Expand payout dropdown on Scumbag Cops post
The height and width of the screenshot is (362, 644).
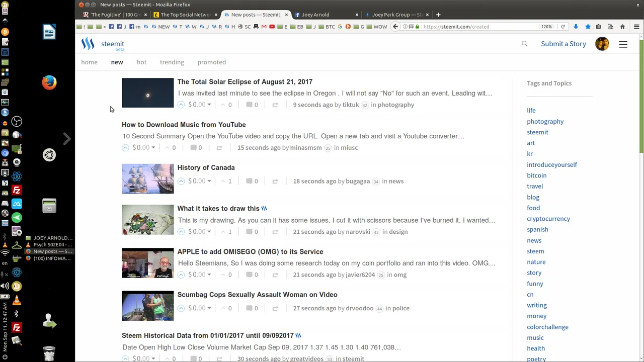point(209,309)
